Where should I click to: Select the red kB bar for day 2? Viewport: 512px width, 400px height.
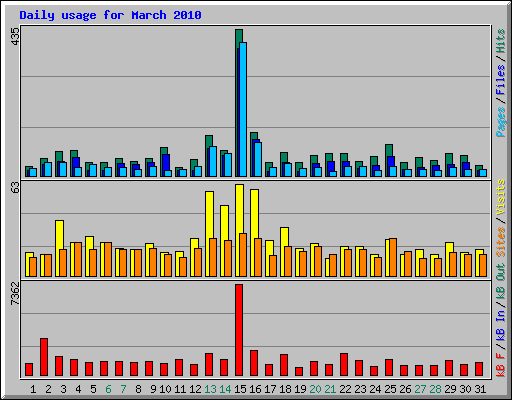[44, 357]
